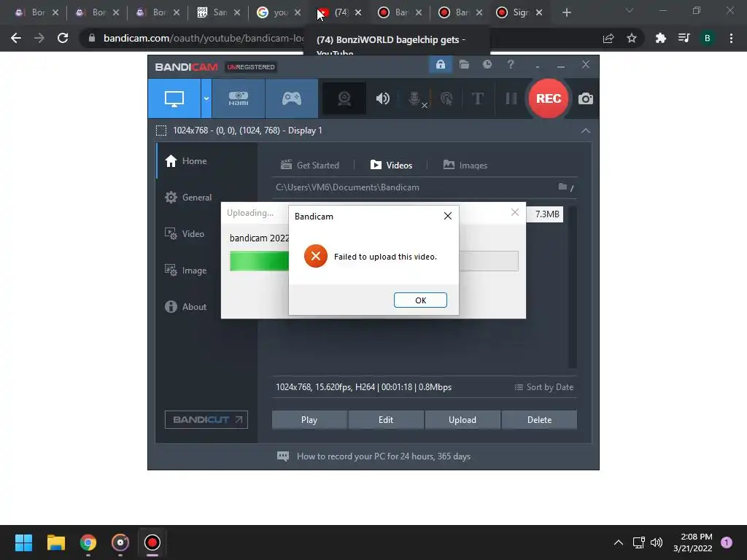Click the browser share page icon
Screen dimensions: 747x560
[608, 38]
